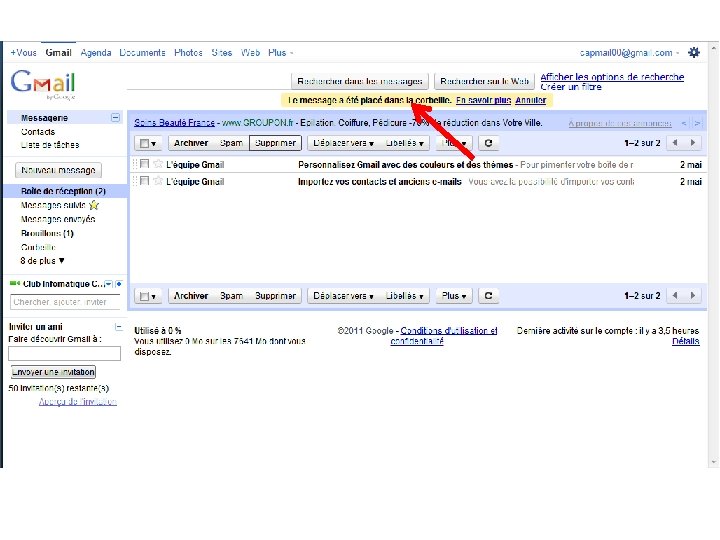Click the bottom Archiver button
This screenshot has height=540, width=720.
[x=191, y=296]
